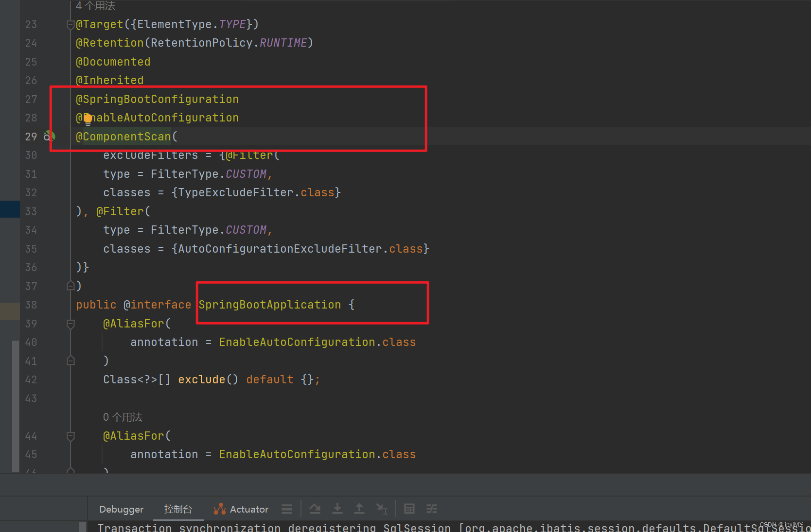This screenshot has height=532, width=811.
Task: Collapse the fold marker at line 23
Action: coord(71,25)
